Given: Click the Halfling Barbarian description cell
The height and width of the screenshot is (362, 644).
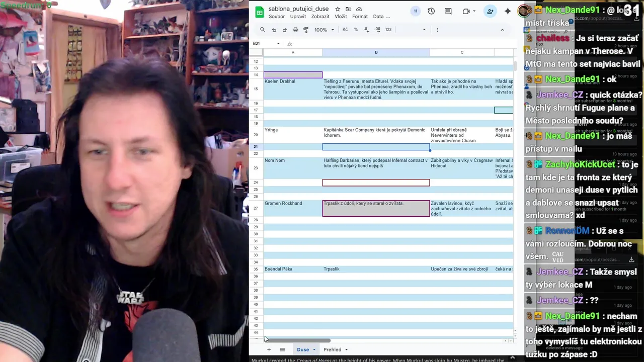Looking at the screenshot, I should 376,168.
